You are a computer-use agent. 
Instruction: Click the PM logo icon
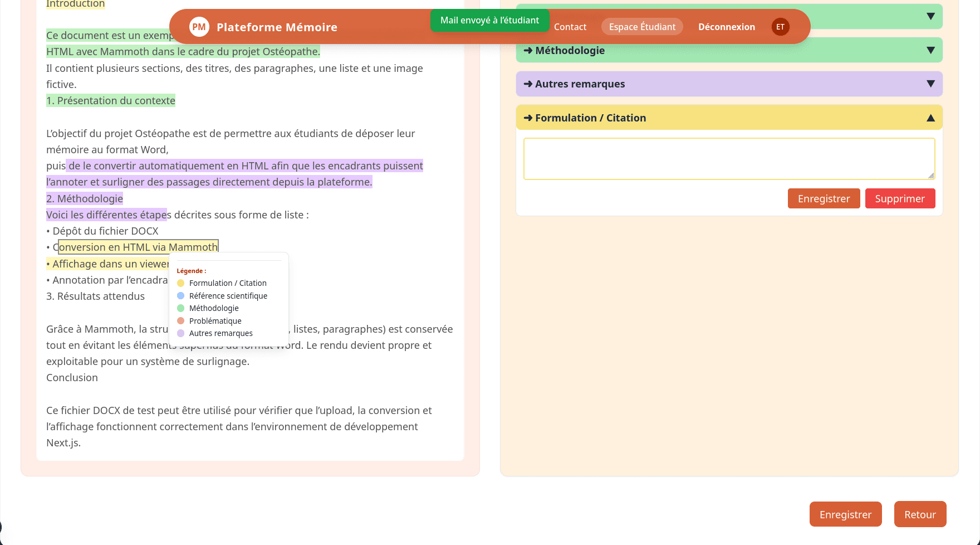point(199,27)
